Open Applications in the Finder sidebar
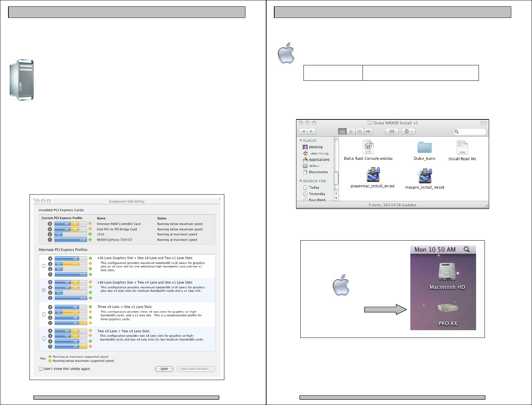The image size is (532, 405). 316,159
